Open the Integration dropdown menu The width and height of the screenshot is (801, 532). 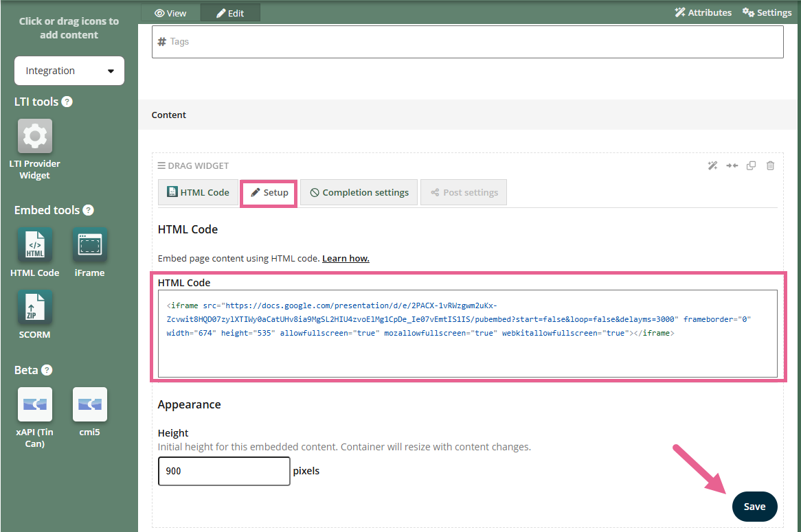[x=69, y=71]
